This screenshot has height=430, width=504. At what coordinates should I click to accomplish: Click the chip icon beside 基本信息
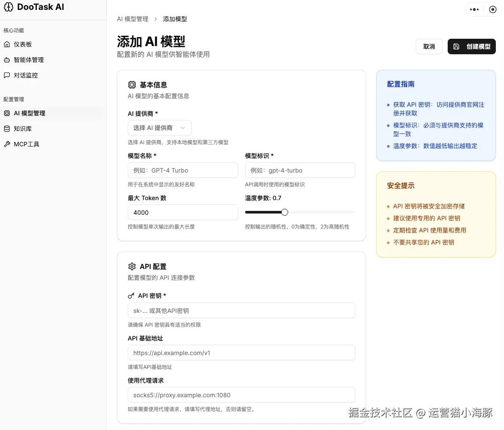point(132,85)
